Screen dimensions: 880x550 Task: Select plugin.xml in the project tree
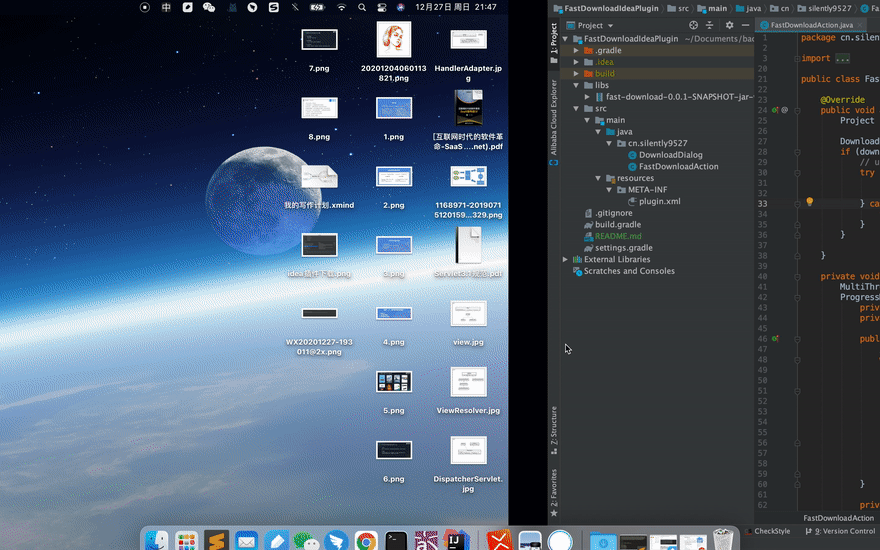pyautogui.click(x=659, y=201)
